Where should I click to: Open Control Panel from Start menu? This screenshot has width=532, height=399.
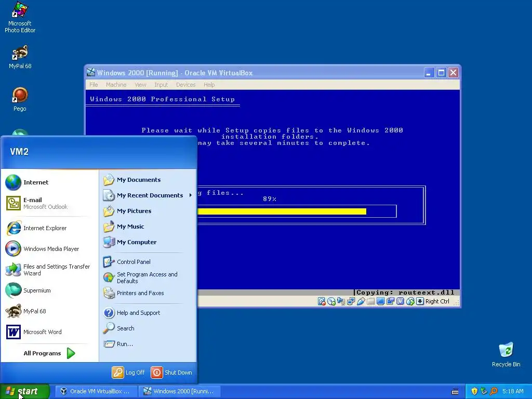(x=148, y=262)
